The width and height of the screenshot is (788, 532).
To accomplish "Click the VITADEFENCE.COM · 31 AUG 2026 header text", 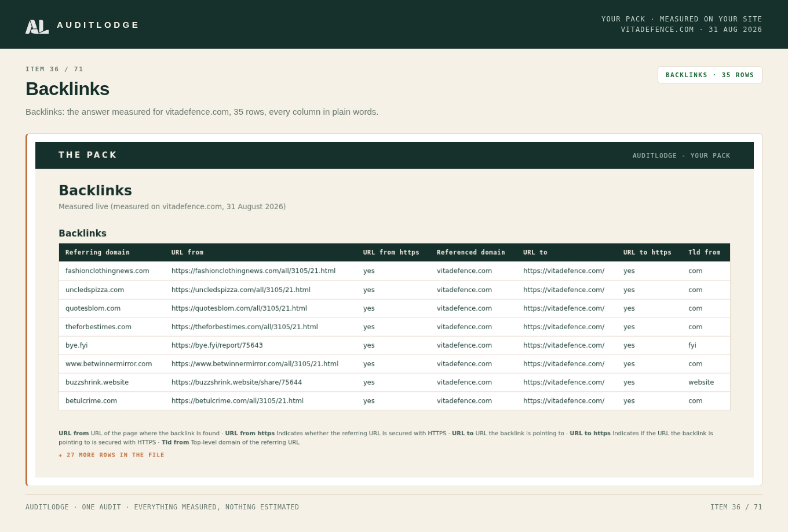I will click(692, 30).
